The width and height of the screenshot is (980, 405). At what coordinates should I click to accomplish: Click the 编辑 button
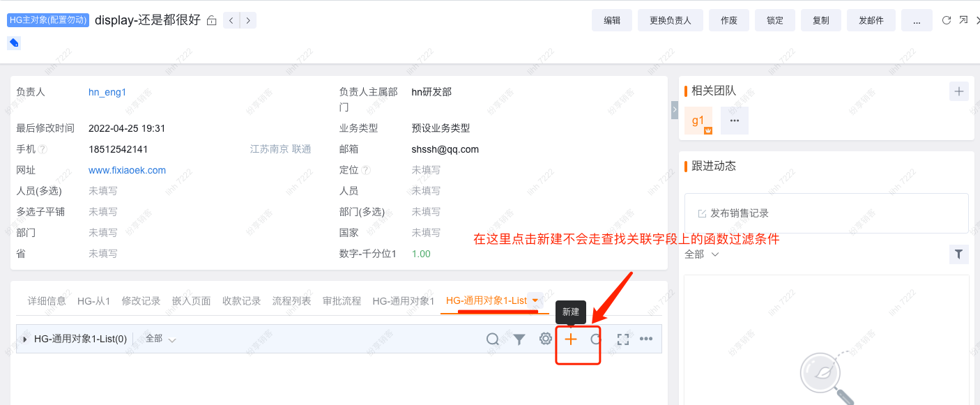pos(612,20)
